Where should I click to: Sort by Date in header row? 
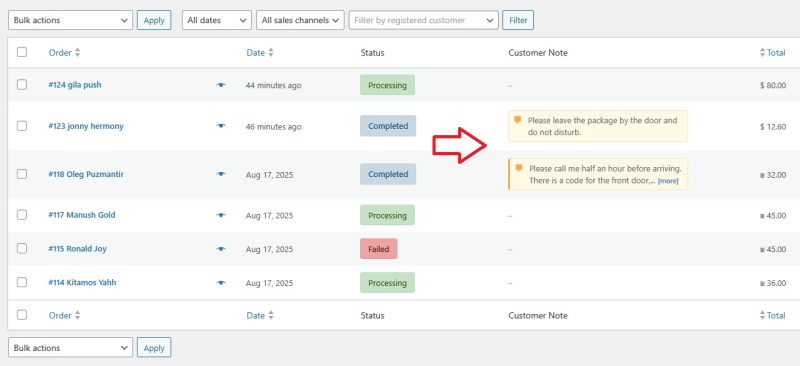tap(256, 53)
